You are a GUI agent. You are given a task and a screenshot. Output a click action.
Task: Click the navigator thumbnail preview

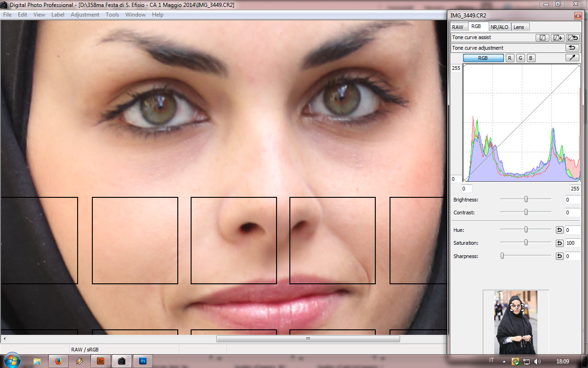[x=516, y=322]
